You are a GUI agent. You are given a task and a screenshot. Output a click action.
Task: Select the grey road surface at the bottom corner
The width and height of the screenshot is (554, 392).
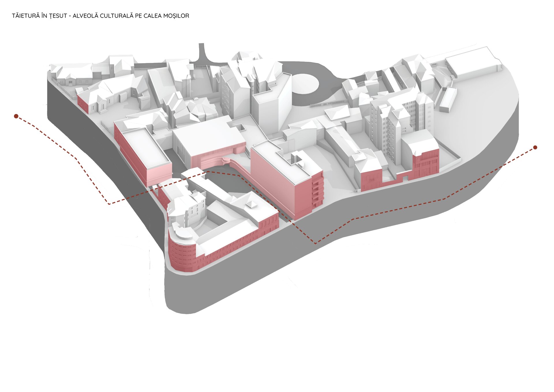[x=188, y=294]
